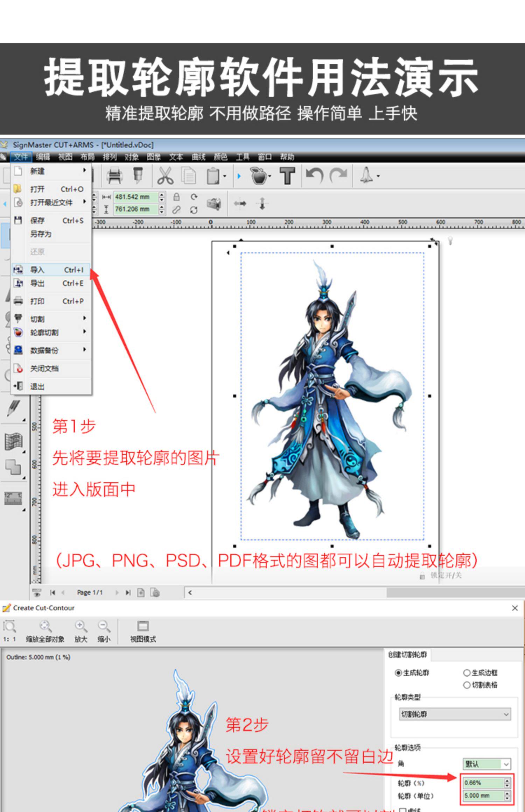Viewport: 525px width, 812px height.
Task: Choose 关闭文档 from the file menu
Action: [x=51, y=368]
